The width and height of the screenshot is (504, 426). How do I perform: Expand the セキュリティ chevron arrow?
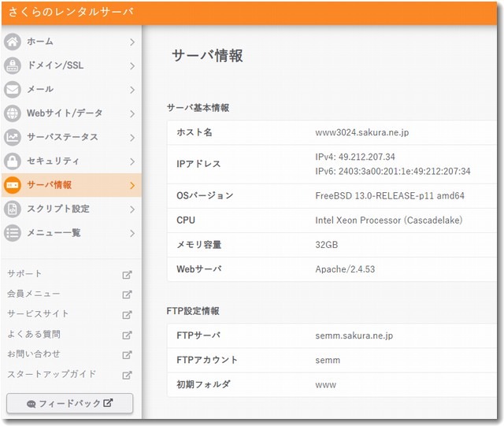tap(132, 161)
